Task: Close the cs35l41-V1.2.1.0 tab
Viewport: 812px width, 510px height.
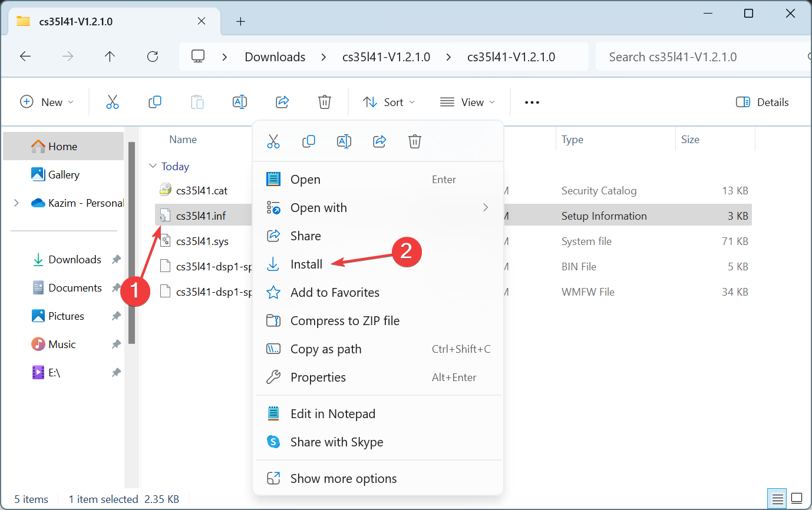Action: (x=202, y=21)
